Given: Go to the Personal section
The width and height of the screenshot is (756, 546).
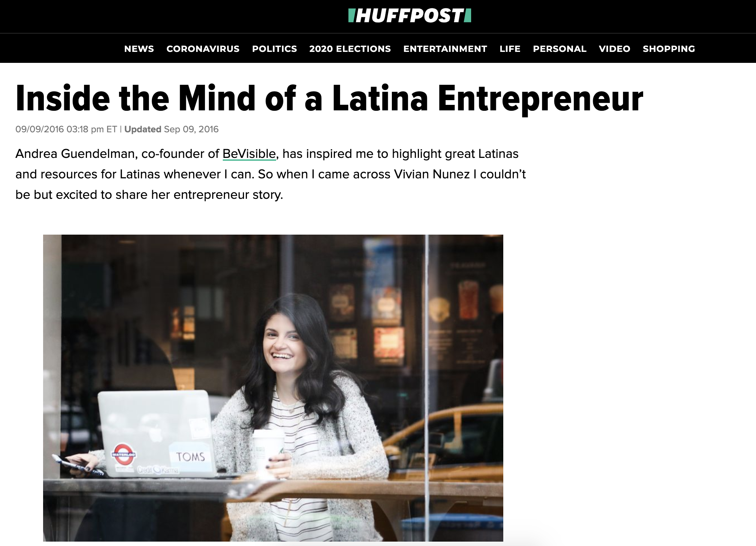Looking at the screenshot, I should pyautogui.click(x=560, y=49).
